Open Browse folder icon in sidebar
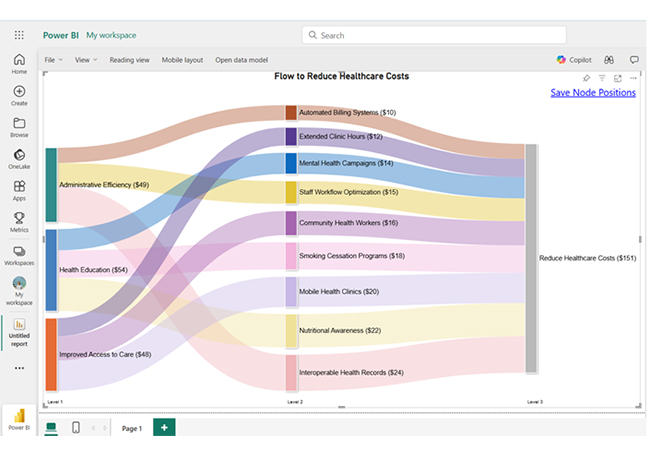Viewport: 650px width, 453px height. (19, 126)
